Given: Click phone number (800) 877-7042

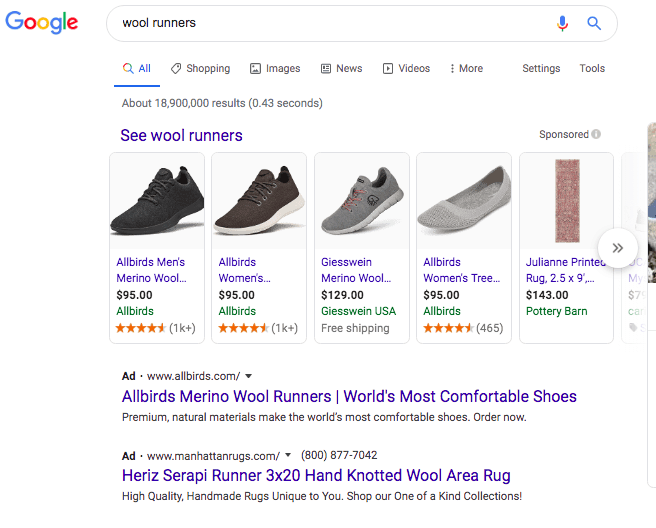Looking at the screenshot, I should pyautogui.click(x=339, y=455).
